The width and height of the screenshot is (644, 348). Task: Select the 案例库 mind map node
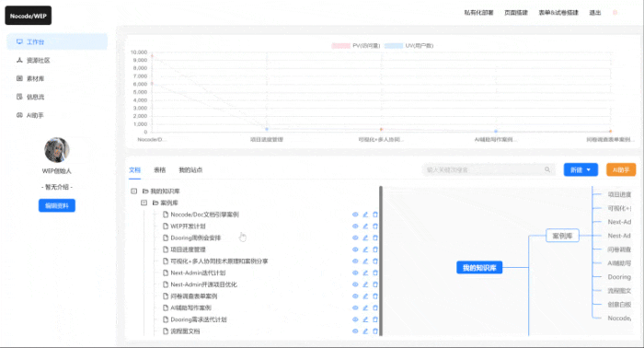(562, 236)
